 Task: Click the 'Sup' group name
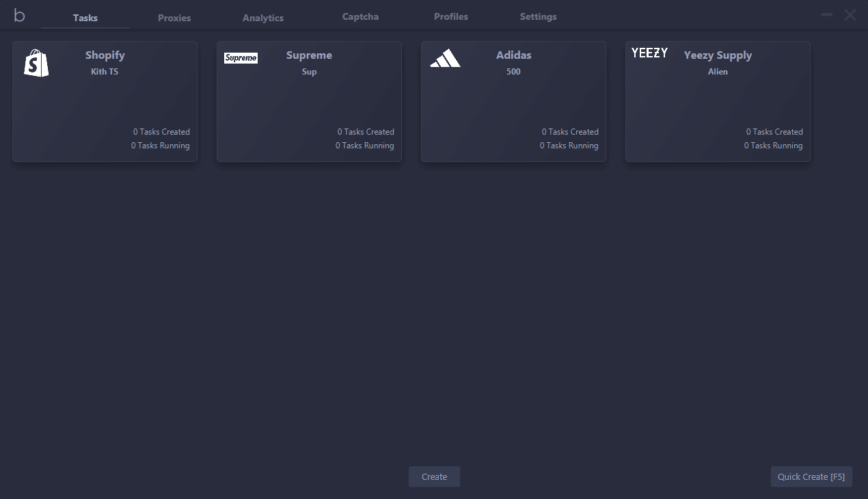pyautogui.click(x=309, y=72)
